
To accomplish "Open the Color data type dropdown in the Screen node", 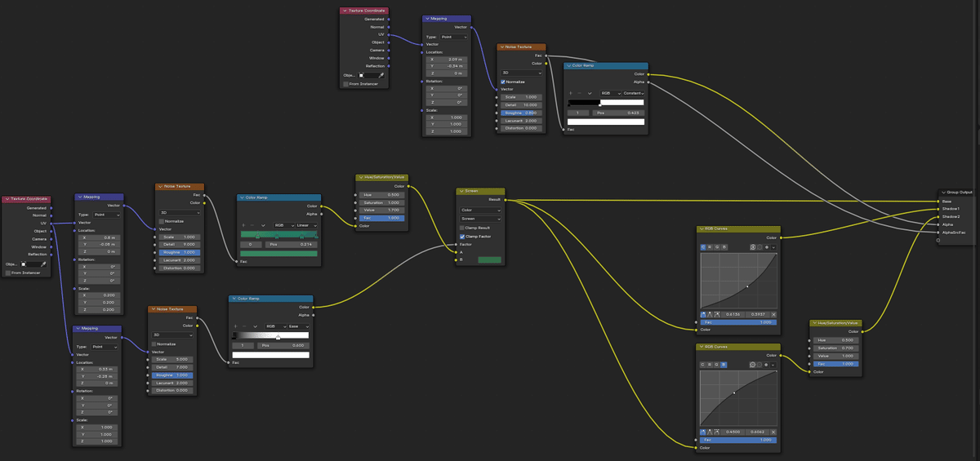I will pyautogui.click(x=480, y=210).
